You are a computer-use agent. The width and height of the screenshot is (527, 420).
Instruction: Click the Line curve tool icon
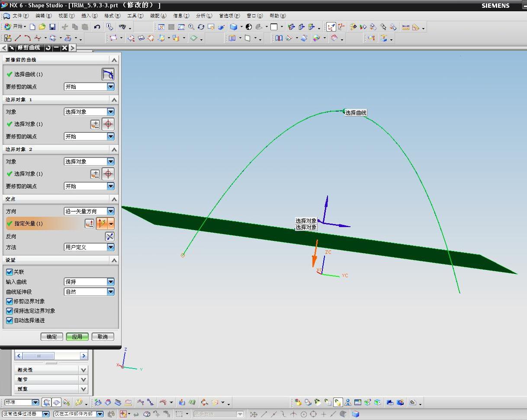coord(18,38)
